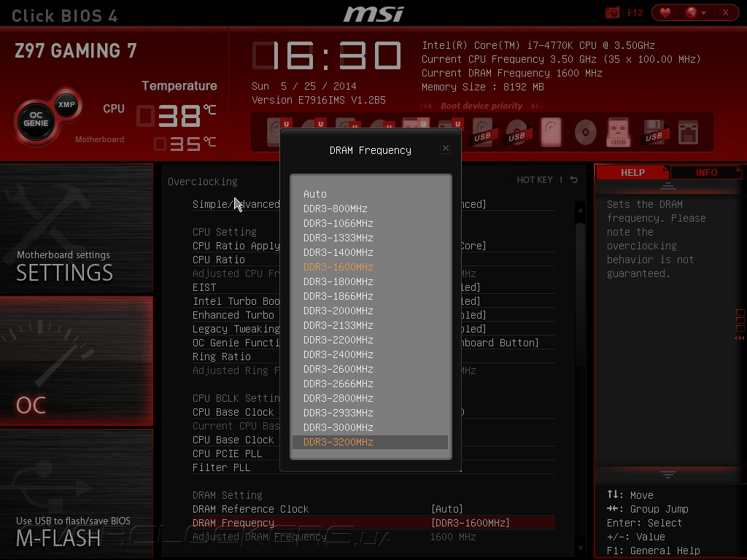
Task: Select the Ring Ratio setting
Action: click(x=221, y=357)
